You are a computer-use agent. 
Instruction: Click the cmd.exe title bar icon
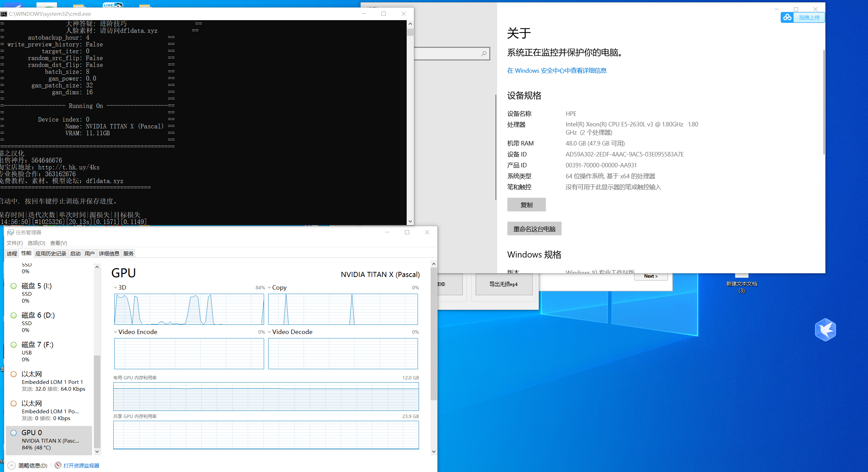(4, 14)
